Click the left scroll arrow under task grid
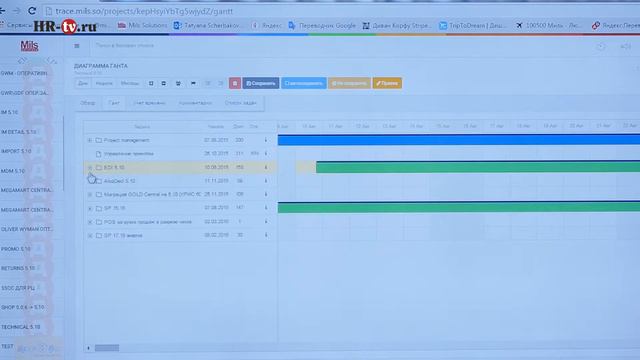This screenshot has width=640, height=360. (88, 348)
